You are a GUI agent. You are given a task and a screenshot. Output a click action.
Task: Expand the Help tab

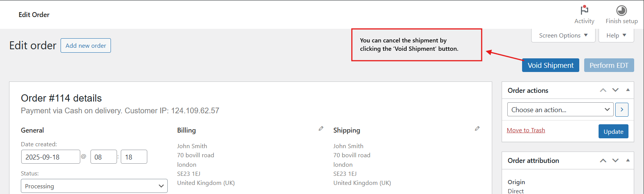click(x=616, y=35)
